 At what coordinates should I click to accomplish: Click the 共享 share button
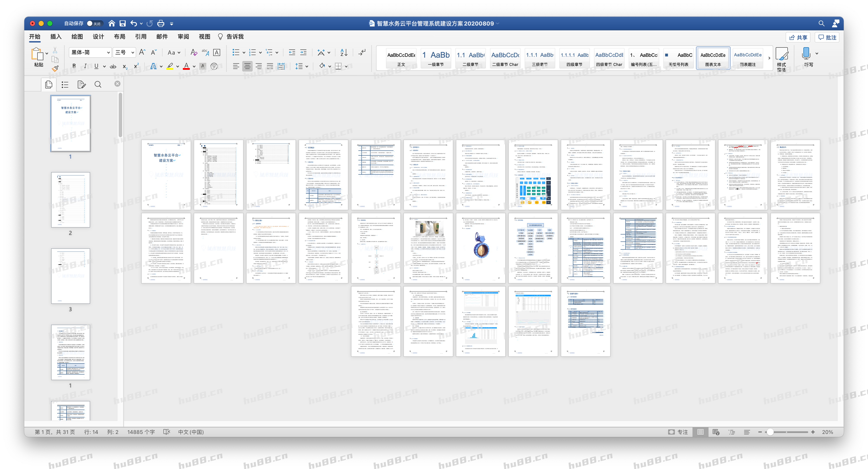(x=798, y=37)
